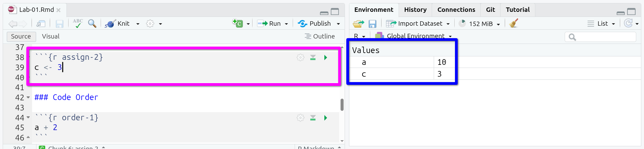Switch to the History tab
This screenshot has width=644, height=149.
click(x=415, y=10)
